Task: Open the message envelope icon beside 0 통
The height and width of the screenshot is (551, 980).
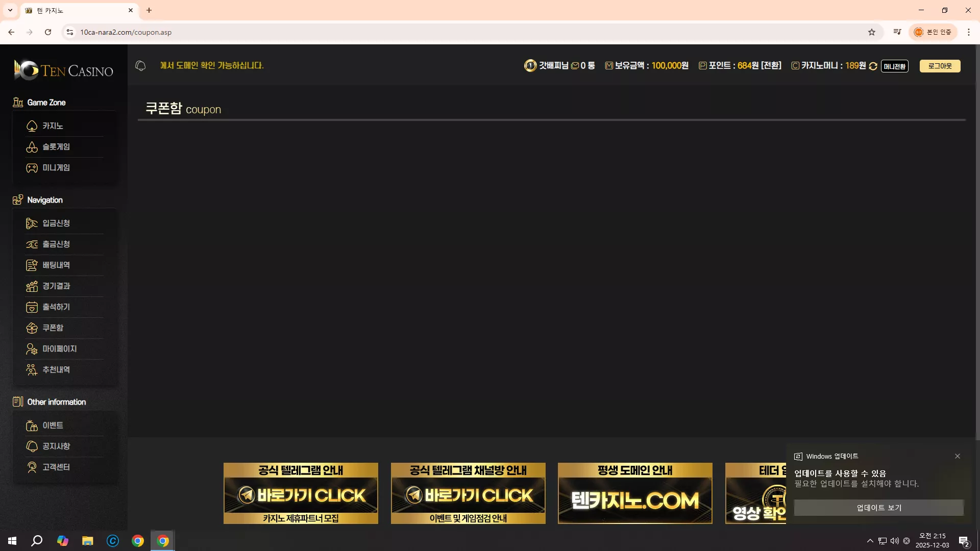Action: pyautogui.click(x=575, y=66)
